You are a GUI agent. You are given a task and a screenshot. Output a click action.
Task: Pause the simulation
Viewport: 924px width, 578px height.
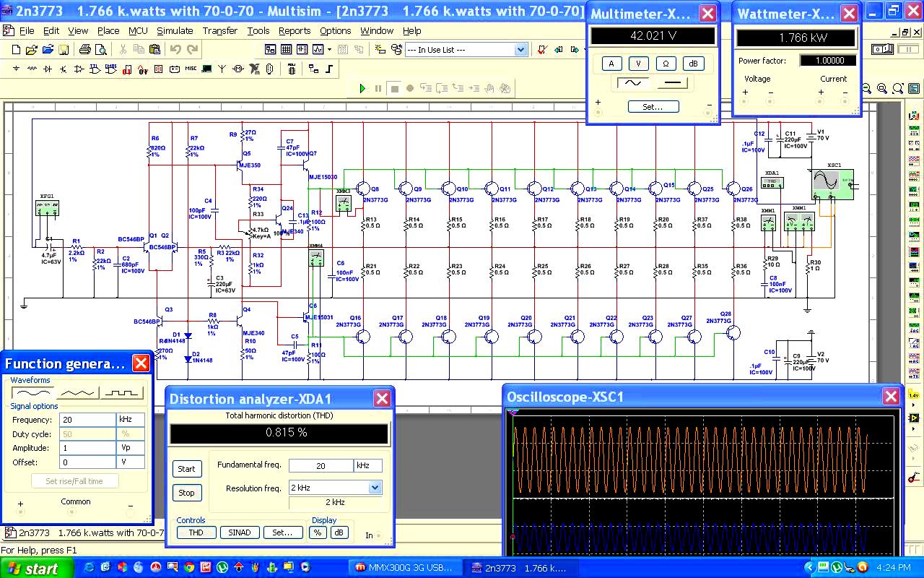[378, 88]
